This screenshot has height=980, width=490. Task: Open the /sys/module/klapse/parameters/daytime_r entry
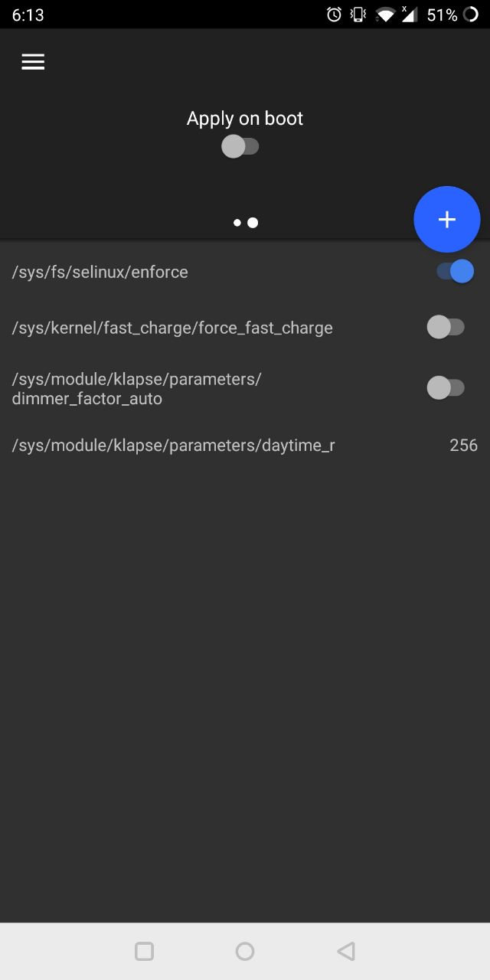(x=245, y=446)
